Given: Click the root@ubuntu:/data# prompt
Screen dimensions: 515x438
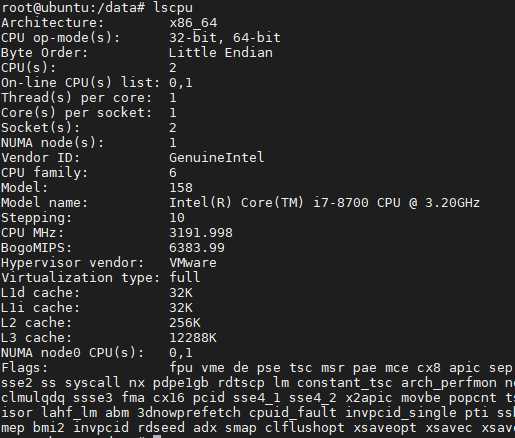Looking at the screenshot, I should pos(73,8).
